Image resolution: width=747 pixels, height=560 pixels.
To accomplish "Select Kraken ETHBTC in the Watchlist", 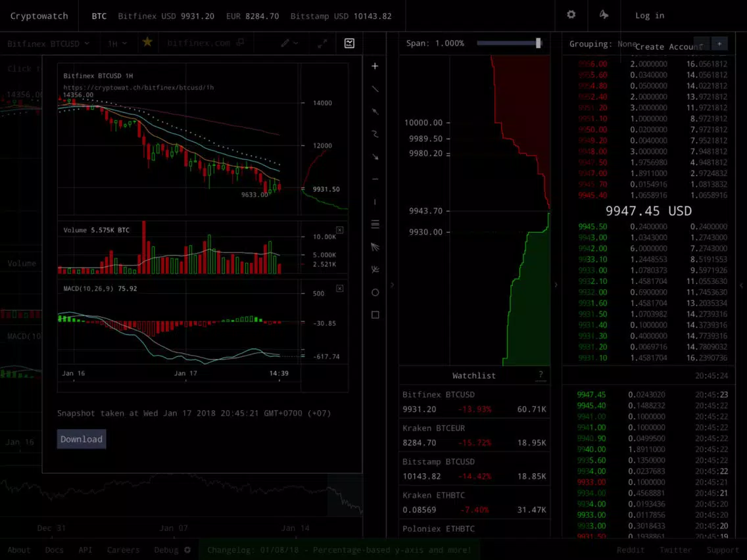I will tap(475, 502).
